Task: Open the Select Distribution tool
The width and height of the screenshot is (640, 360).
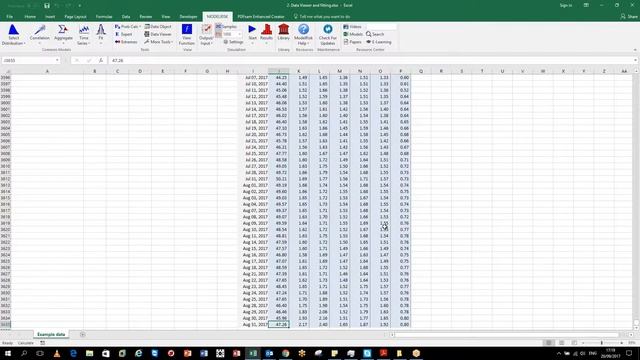Action: tap(13, 34)
